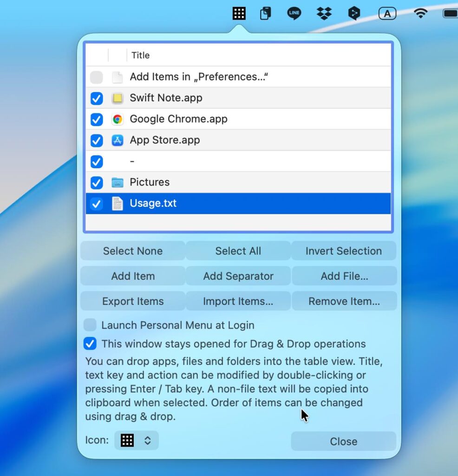Click the Personal Menu grid icon in menu bar
This screenshot has height=476, width=458.
[x=239, y=13]
